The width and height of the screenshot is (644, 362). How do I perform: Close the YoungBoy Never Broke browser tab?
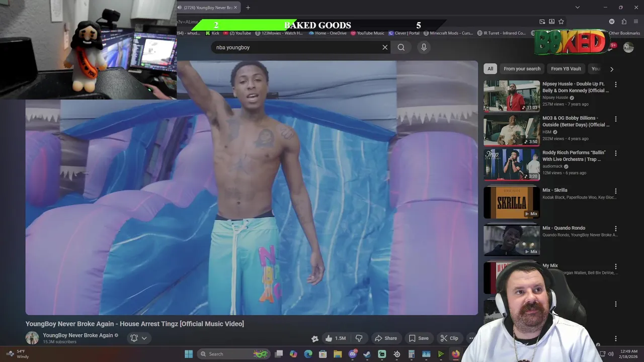235,8
